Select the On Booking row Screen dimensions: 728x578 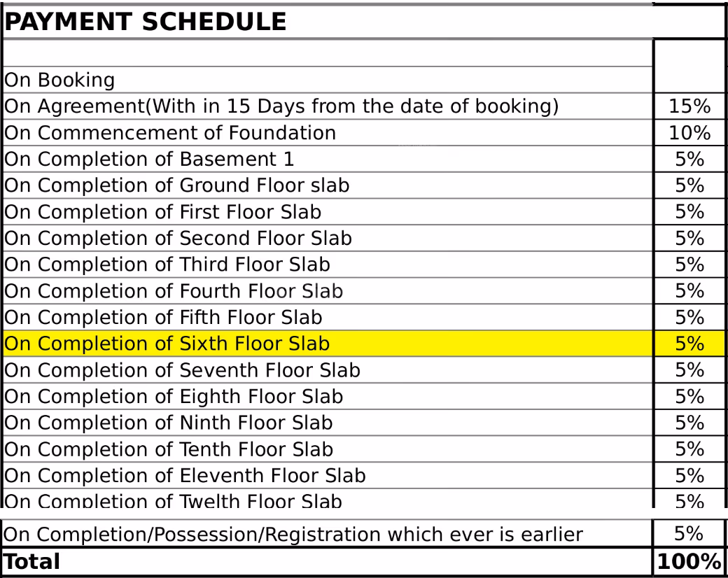pyautogui.click(x=328, y=80)
